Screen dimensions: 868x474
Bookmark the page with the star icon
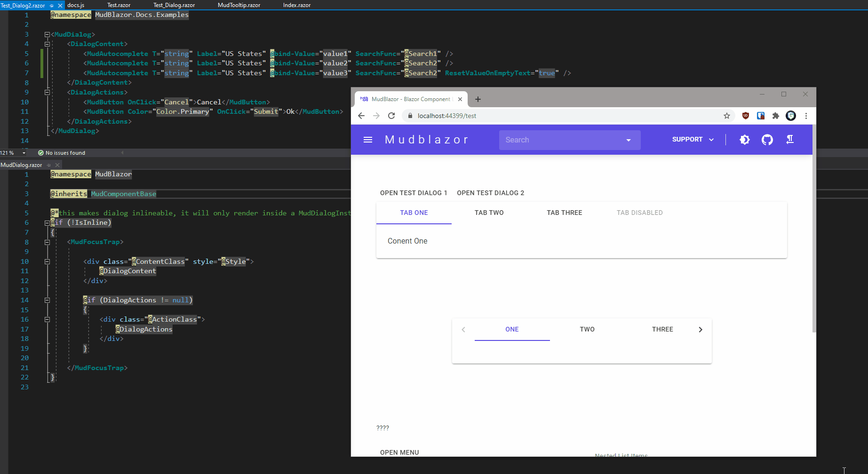click(x=727, y=116)
